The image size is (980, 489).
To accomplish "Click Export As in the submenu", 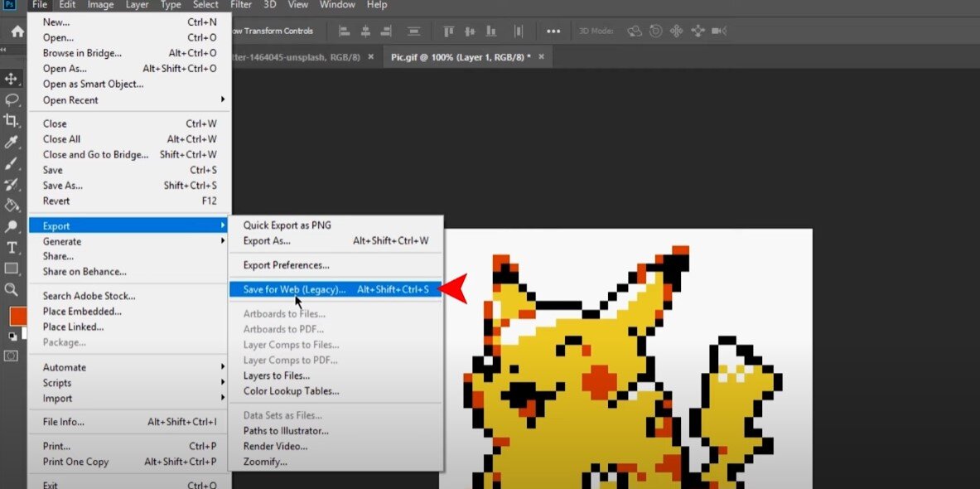I will click(x=267, y=241).
